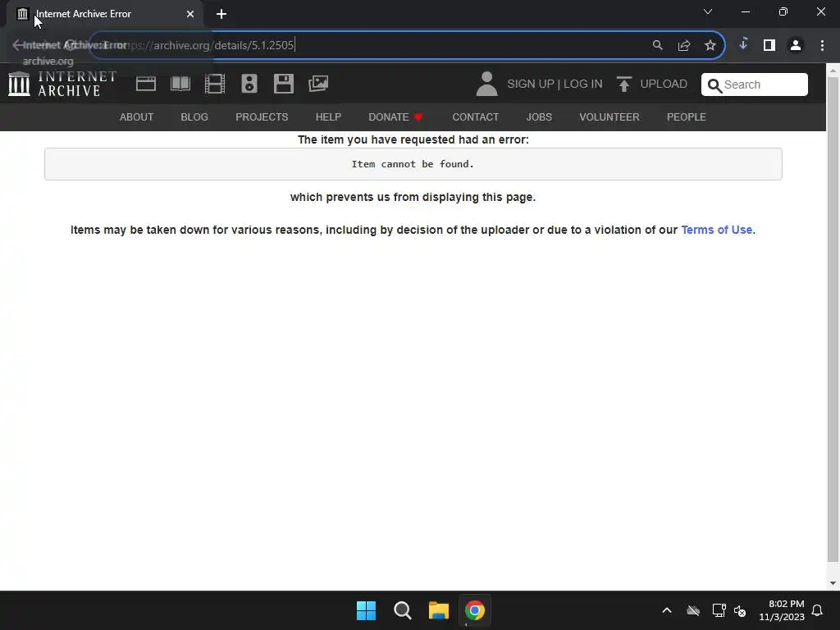This screenshot has width=840, height=630.
Task: Open the VOLUNTEER menu item
Action: pos(609,116)
